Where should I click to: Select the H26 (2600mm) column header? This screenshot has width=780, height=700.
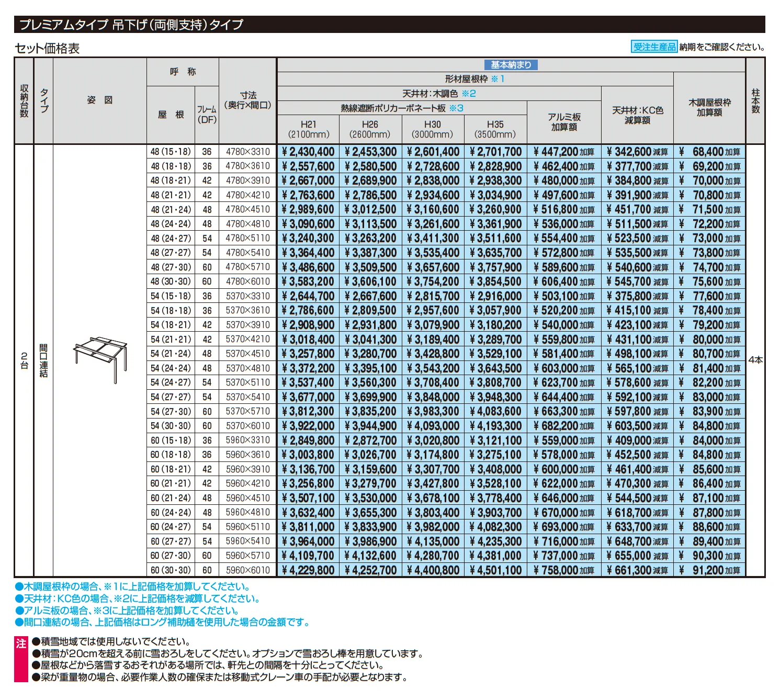pos(370,129)
